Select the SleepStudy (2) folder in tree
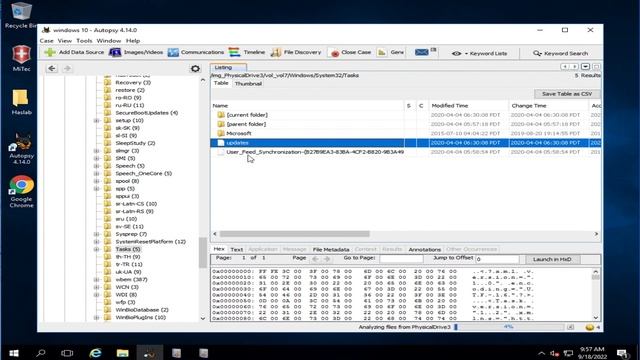 click(135, 143)
